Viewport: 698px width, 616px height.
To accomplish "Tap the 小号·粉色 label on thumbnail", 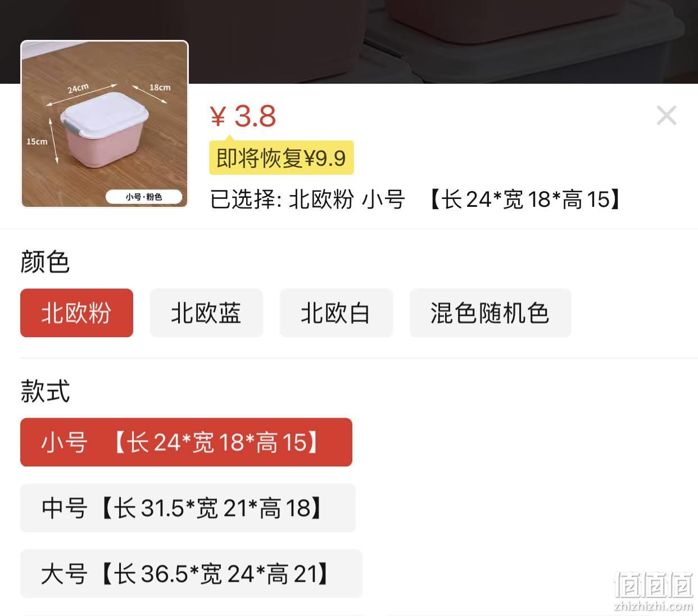I will [144, 197].
